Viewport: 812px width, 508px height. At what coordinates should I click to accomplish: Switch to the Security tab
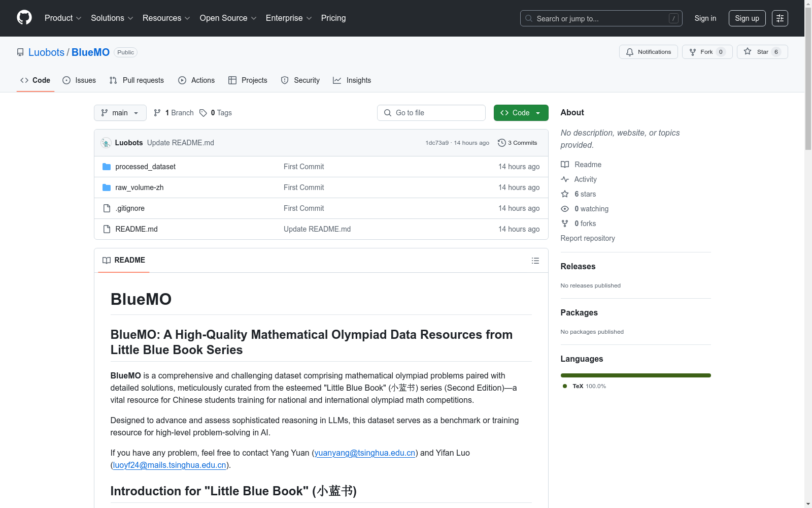pos(300,80)
